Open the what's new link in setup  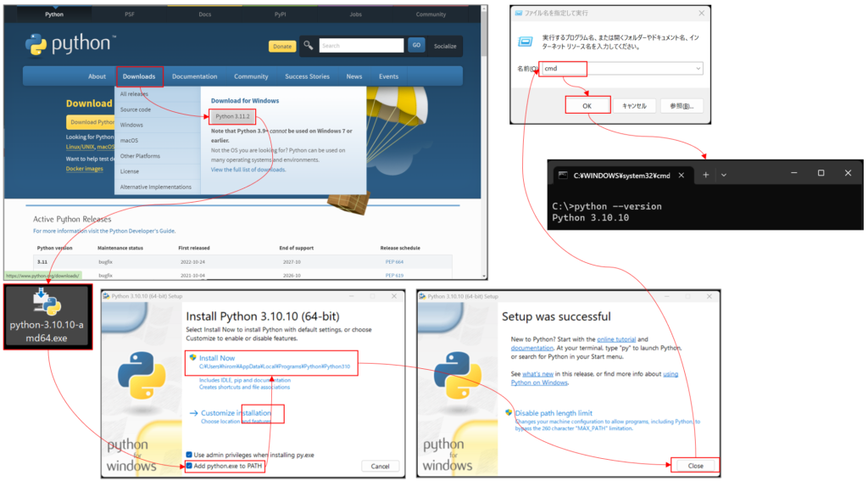point(537,374)
